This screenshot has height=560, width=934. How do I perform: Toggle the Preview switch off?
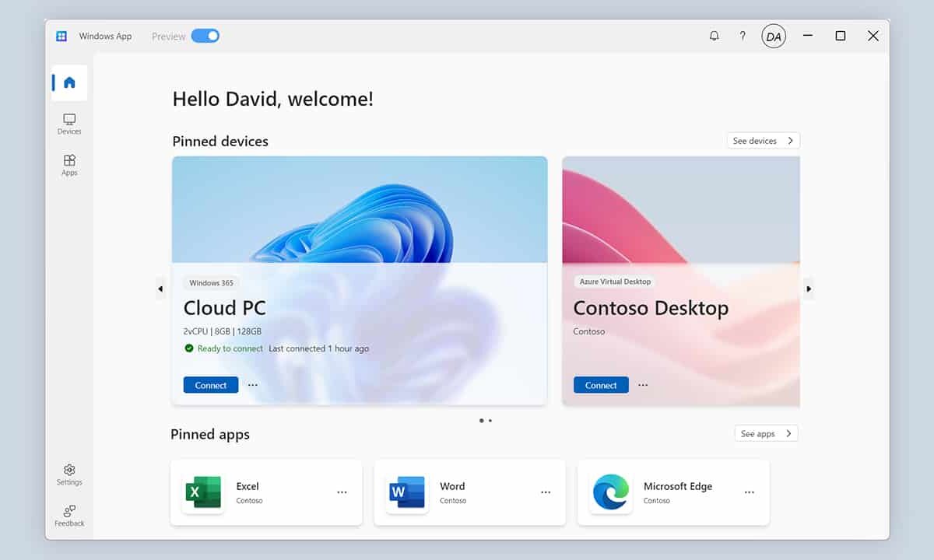pos(205,36)
